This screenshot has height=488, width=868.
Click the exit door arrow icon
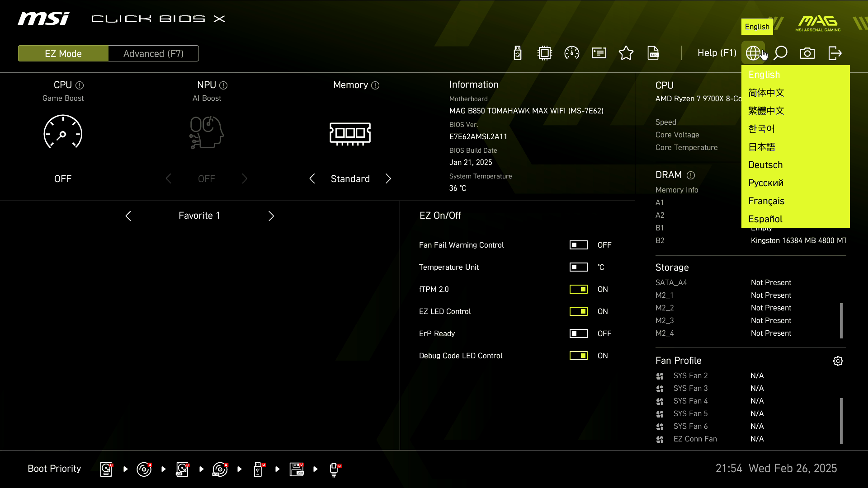835,53
